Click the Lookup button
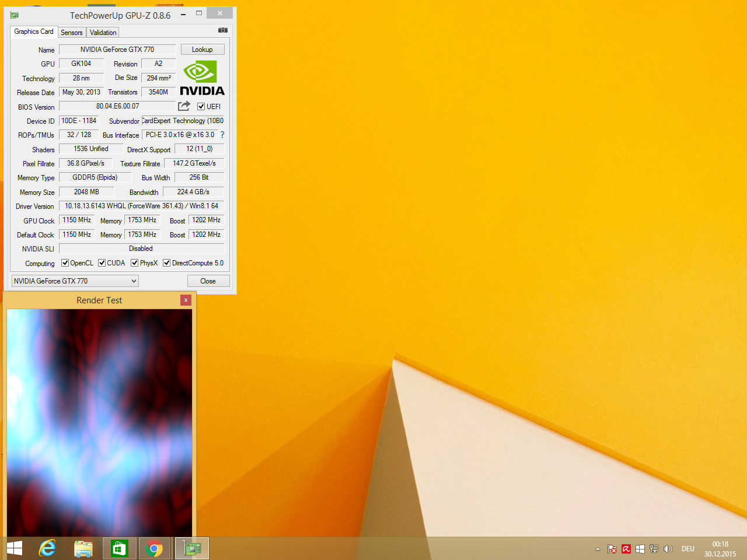This screenshot has width=747, height=560. click(203, 50)
